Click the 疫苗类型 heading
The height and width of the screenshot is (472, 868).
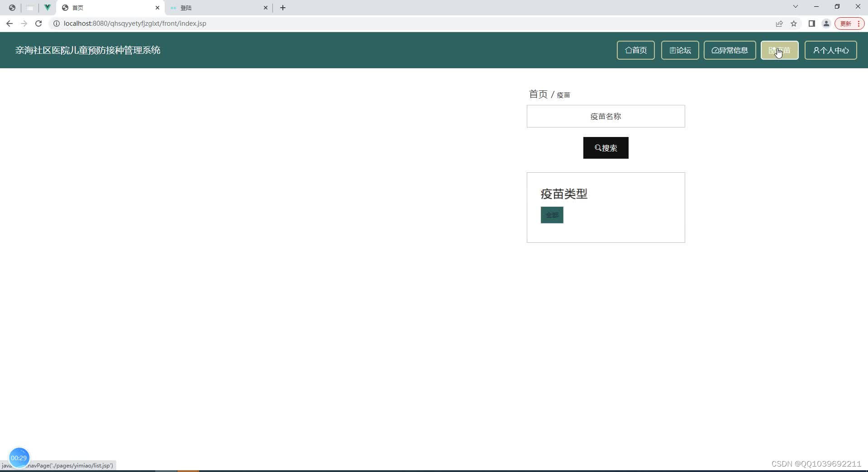pos(564,194)
